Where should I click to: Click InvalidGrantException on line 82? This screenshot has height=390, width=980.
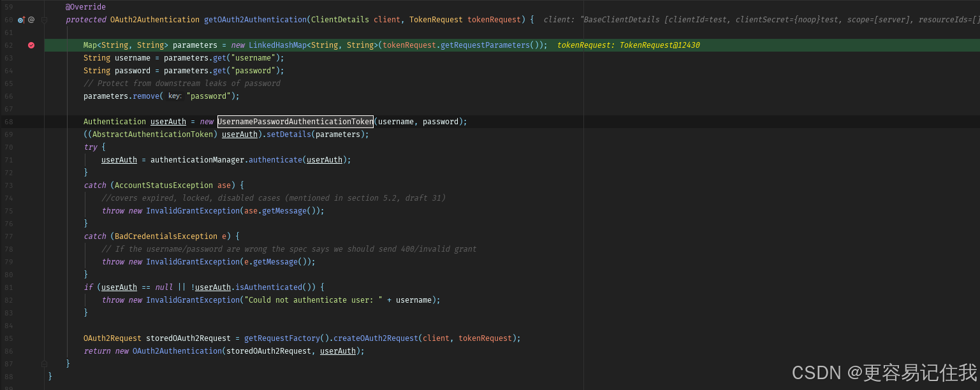[x=193, y=300]
